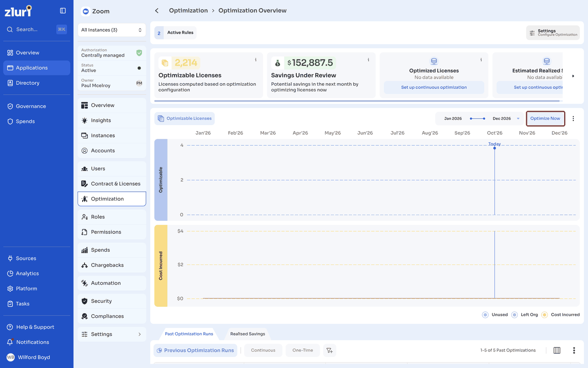Open the date range dropdown arrow
This screenshot has height=368, width=588.
pyautogui.click(x=518, y=119)
